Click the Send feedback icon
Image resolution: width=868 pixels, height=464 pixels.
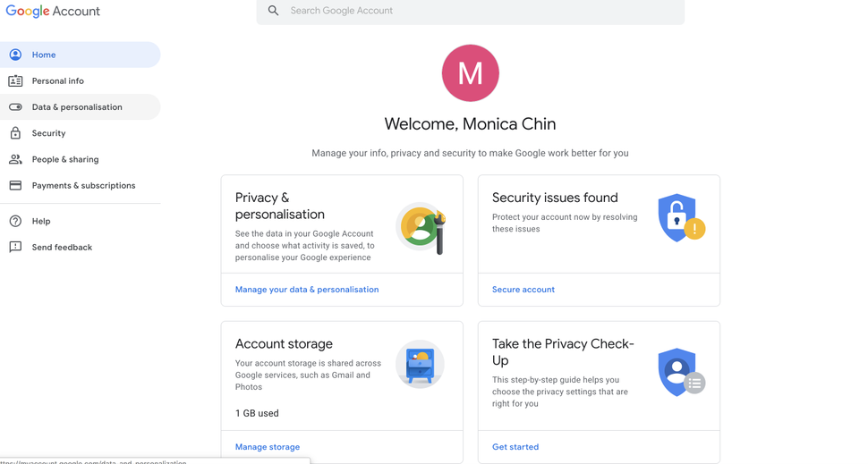[15, 248]
